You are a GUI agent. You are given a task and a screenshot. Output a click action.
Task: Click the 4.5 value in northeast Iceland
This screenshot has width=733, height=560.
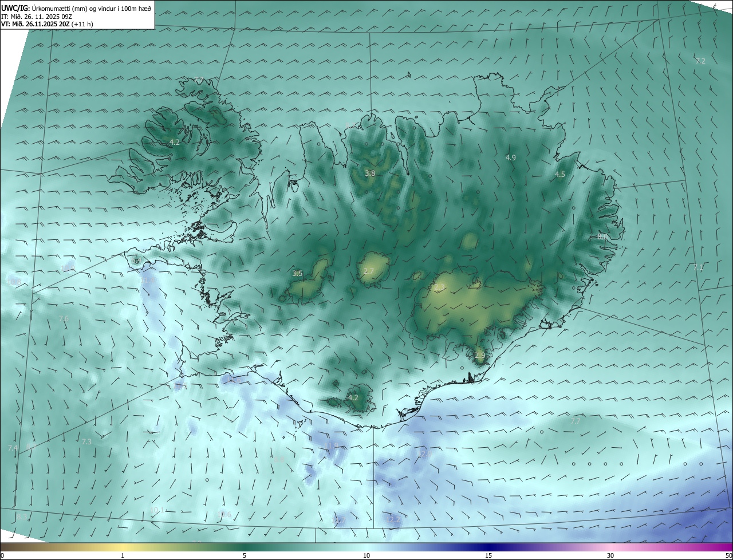pos(560,174)
